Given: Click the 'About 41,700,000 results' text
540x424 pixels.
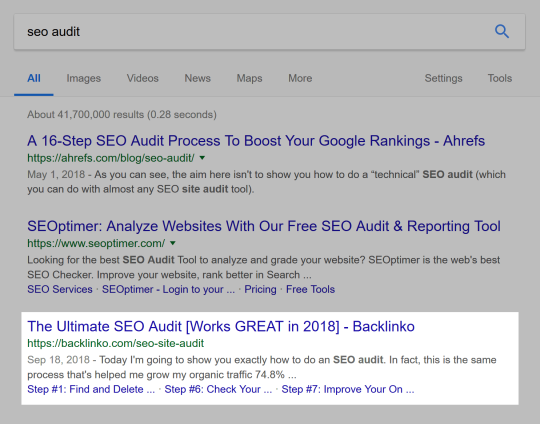Looking at the screenshot, I should tap(122, 114).
